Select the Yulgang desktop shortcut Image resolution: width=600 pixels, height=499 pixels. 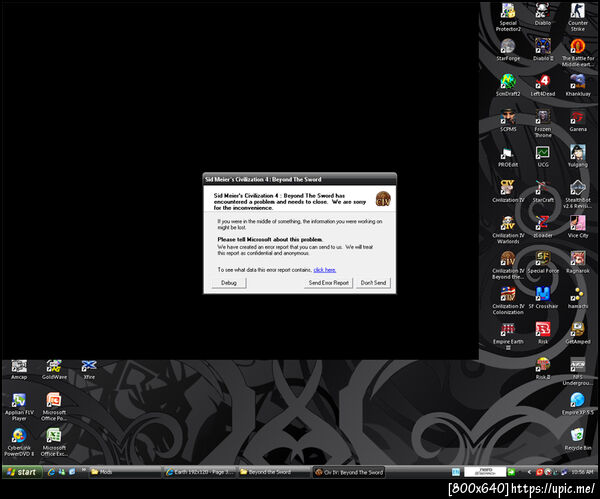(577, 156)
